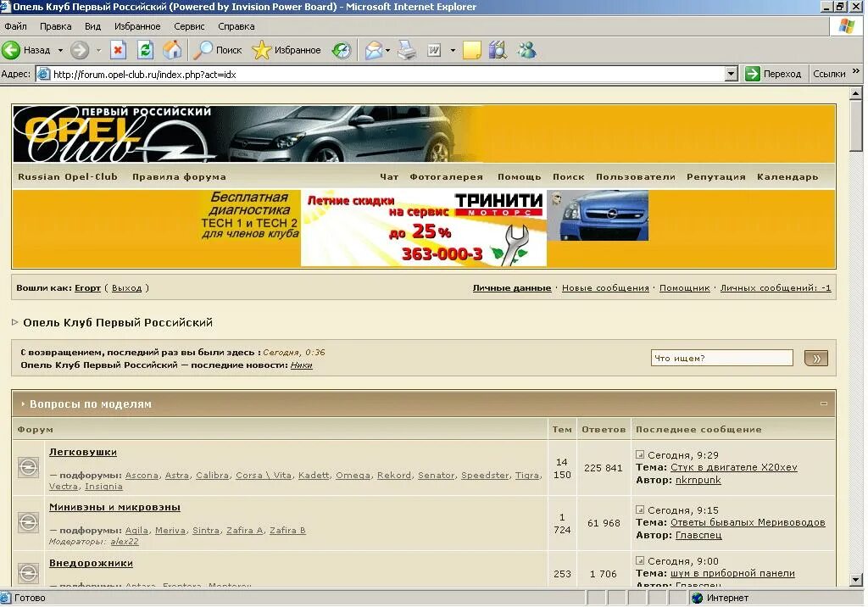Image resolution: width=868 pixels, height=607 pixels.
Task: Open the Помощник link
Action: (x=684, y=288)
